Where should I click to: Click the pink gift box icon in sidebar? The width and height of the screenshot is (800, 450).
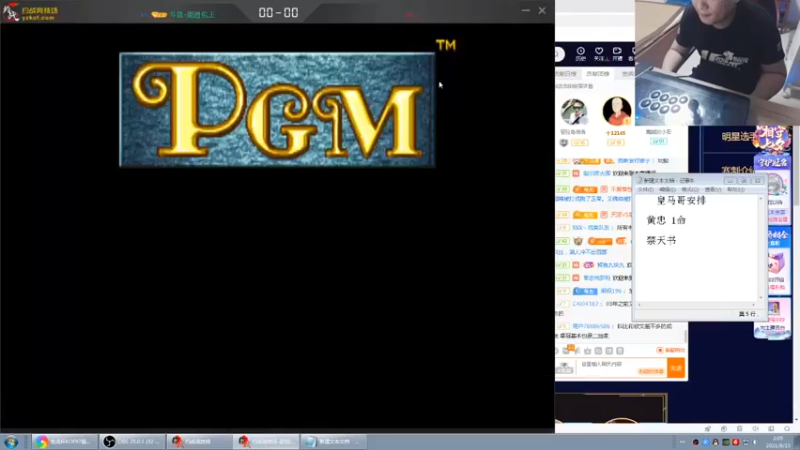point(776,265)
